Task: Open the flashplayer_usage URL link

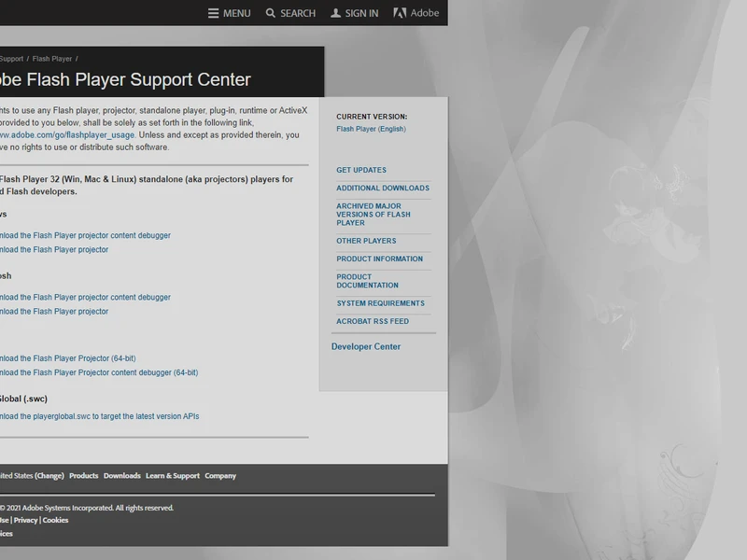Action: point(67,134)
